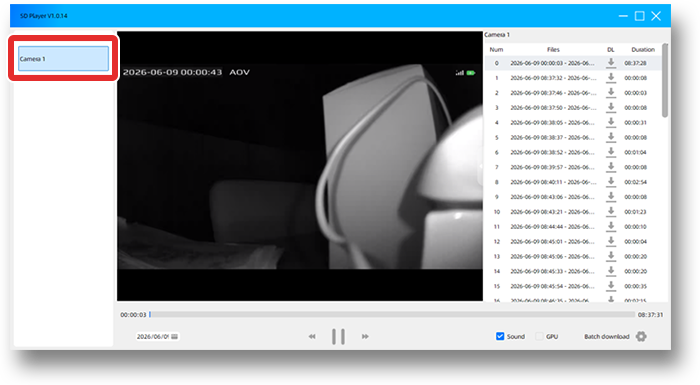Select file 2026-06-09 08:38:05 in the list
The width and height of the screenshot is (700, 385).
(552, 122)
